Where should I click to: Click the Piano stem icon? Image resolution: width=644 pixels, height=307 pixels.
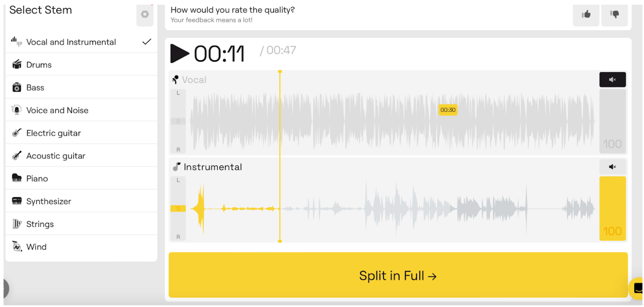click(x=17, y=178)
